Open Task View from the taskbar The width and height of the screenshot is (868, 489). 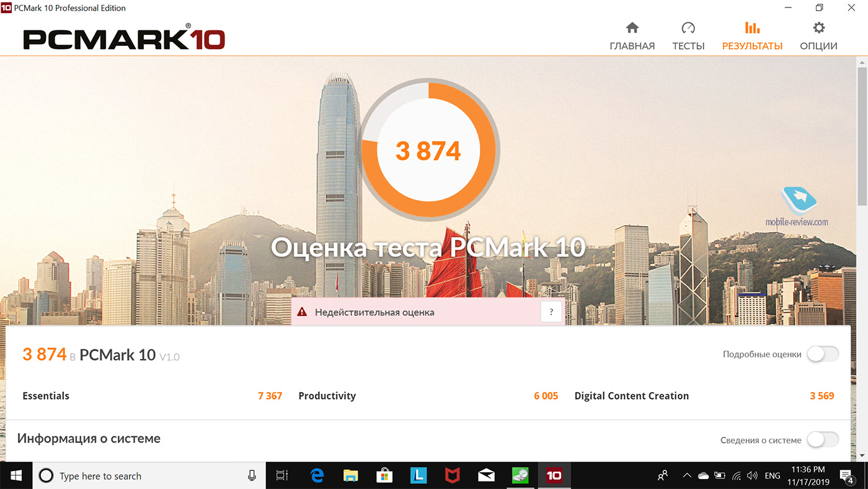[282, 476]
